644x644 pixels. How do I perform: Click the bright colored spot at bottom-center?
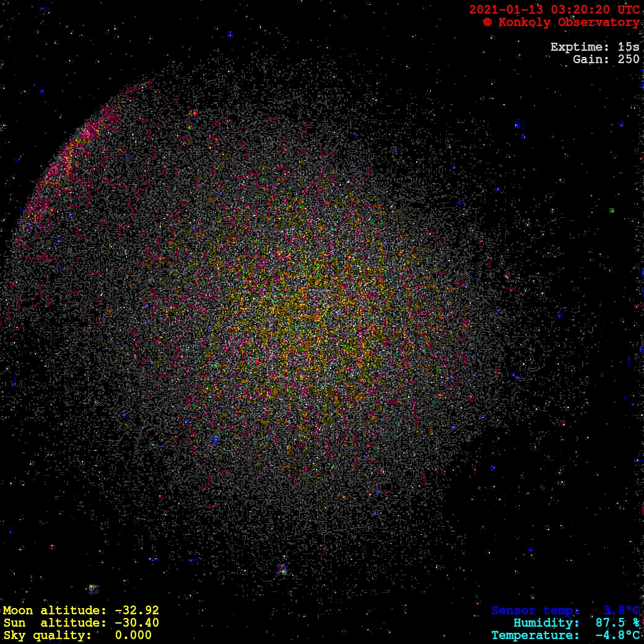click(x=283, y=568)
